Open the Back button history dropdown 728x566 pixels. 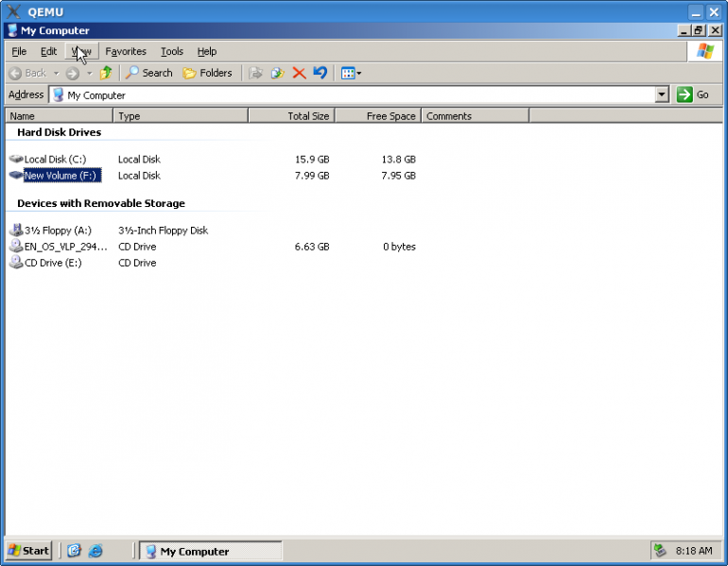click(x=56, y=73)
